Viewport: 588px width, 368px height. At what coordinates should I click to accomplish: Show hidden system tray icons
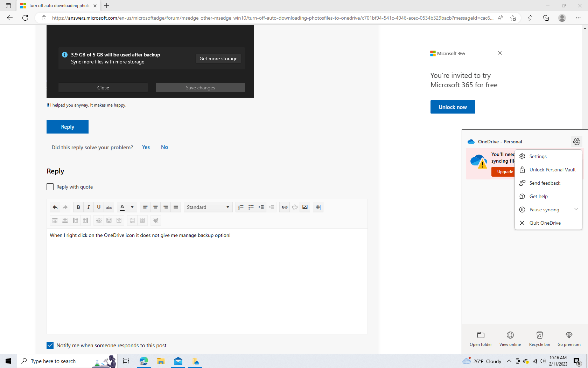[x=509, y=361]
